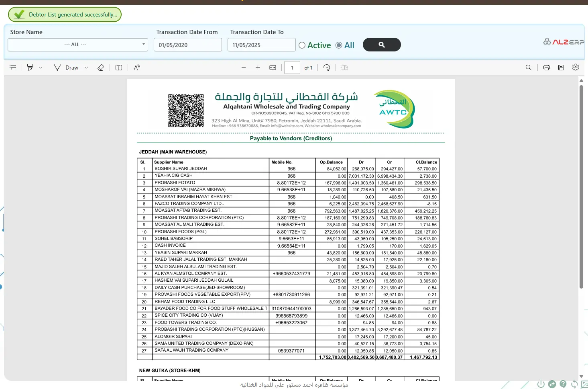Screen dimensions: 588x389
Task: Activate the read aloud icon
Action: pos(137,68)
